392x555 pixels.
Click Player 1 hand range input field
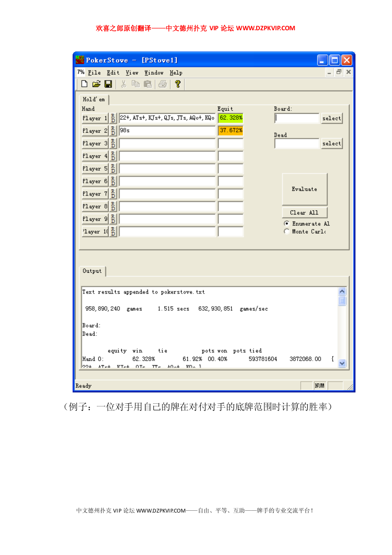(x=167, y=118)
